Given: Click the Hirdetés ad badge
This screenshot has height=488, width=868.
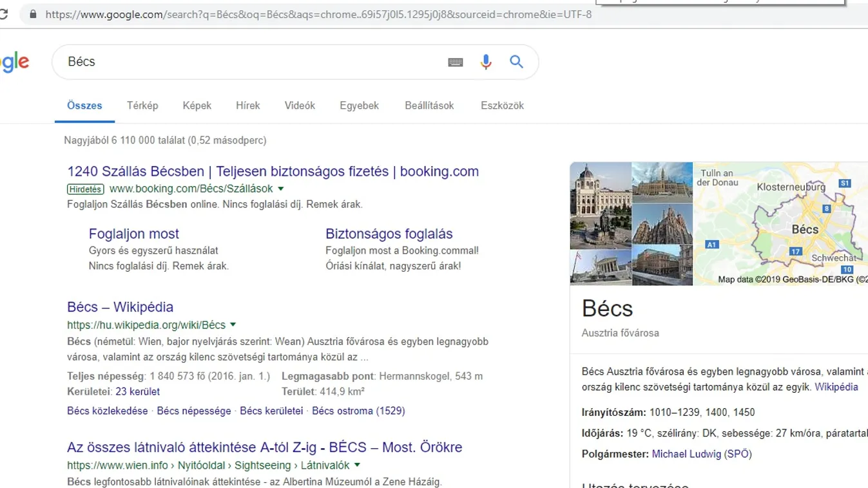Looking at the screenshot, I should pos(85,189).
